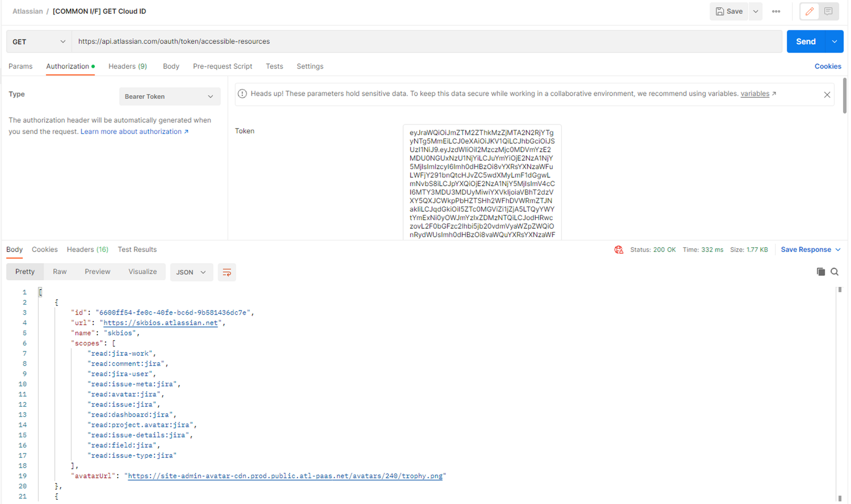This screenshot has width=851, height=504.
Task: Copy response body with the copy icon
Action: coord(821,272)
